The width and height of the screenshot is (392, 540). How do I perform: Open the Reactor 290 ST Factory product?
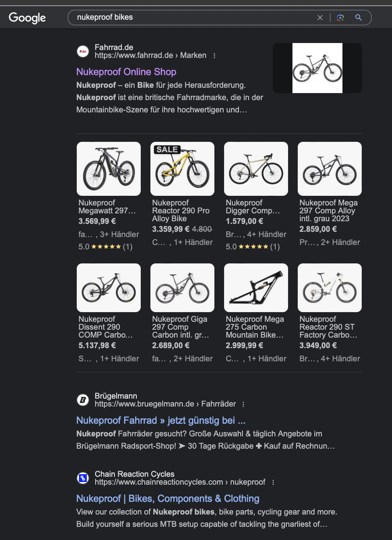click(330, 288)
